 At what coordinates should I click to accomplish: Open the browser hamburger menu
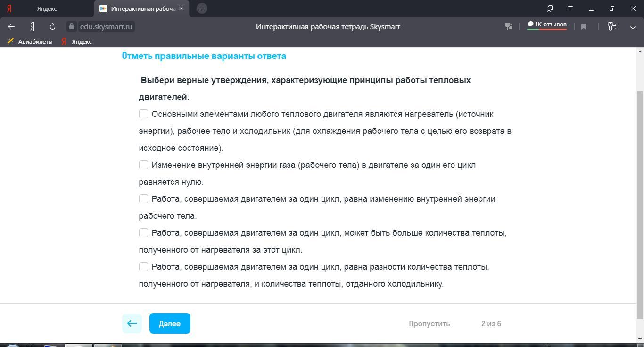(x=570, y=8)
